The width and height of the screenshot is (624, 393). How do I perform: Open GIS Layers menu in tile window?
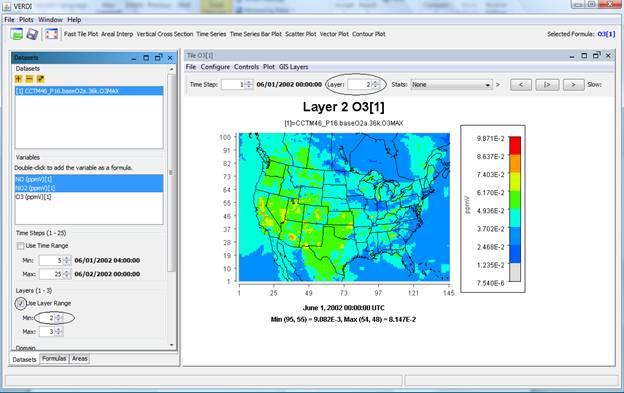pyautogui.click(x=294, y=67)
